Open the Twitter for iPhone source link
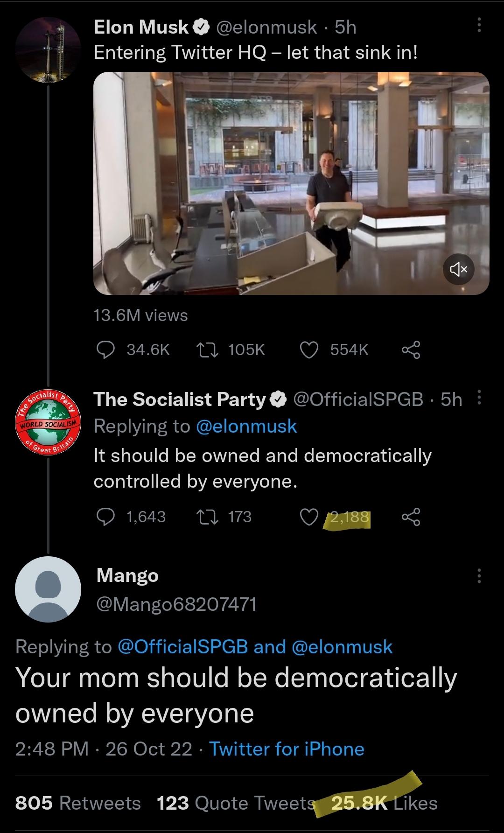 [x=287, y=749]
